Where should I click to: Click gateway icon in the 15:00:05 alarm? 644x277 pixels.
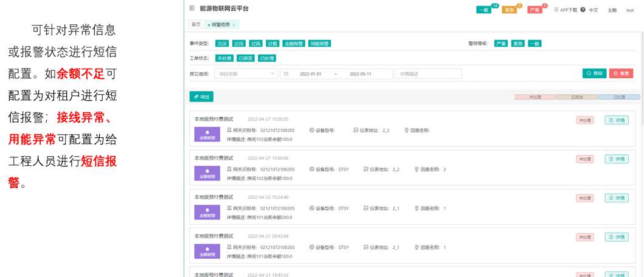229,130
